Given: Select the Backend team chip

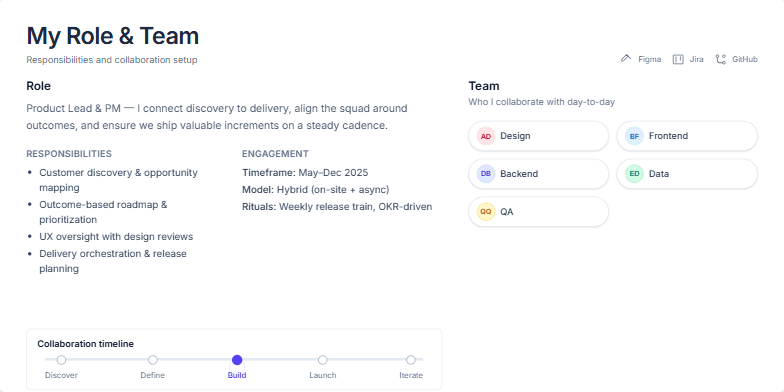Looking at the screenshot, I should [538, 174].
